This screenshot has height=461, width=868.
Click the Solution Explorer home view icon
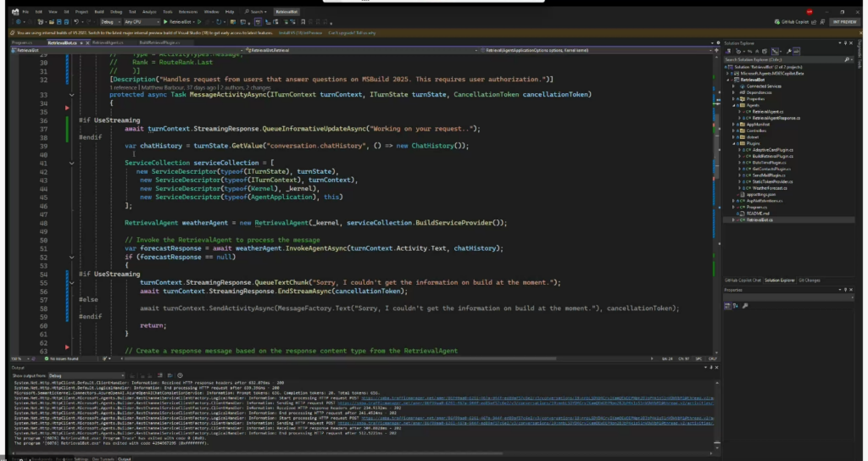730,51
